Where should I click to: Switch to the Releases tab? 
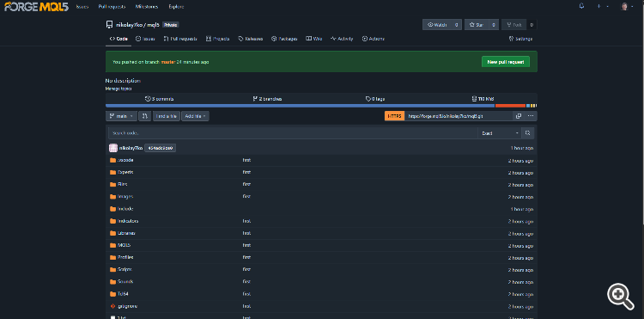(251, 39)
